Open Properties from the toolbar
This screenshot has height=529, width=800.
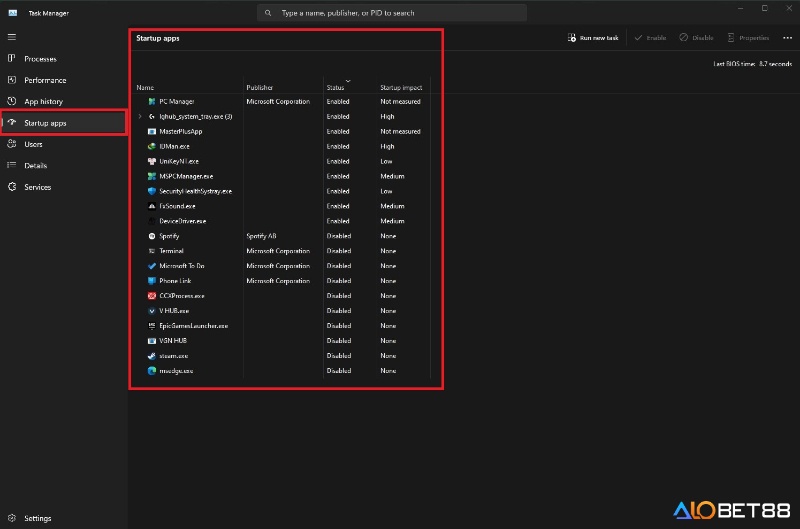(x=748, y=38)
